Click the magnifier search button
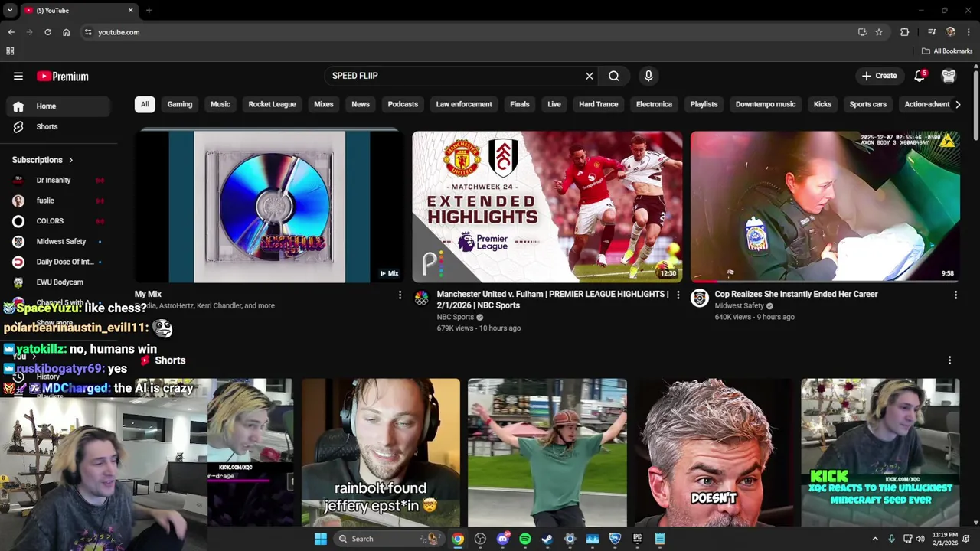Viewport: 980px width, 551px height. tap(614, 76)
